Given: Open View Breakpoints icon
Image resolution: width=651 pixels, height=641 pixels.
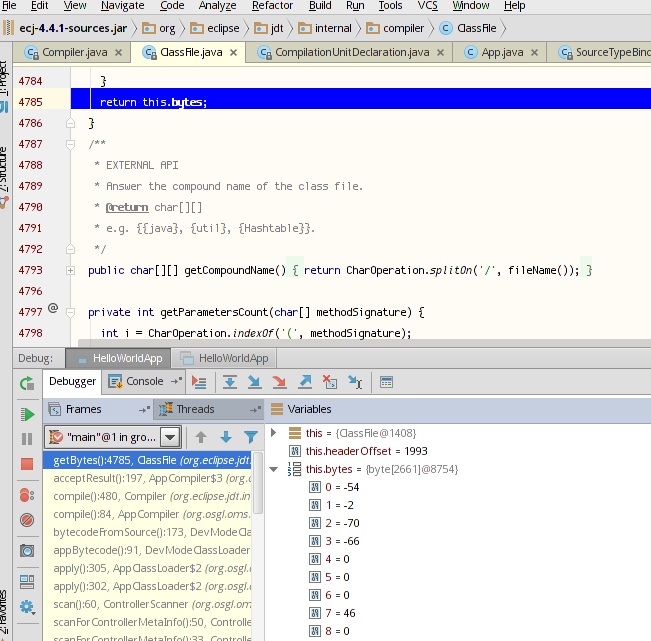Looking at the screenshot, I should [27, 495].
